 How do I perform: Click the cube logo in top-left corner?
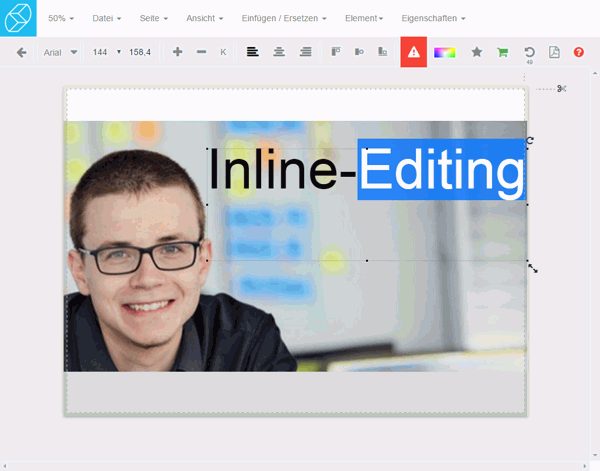pyautogui.click(x=18, y=18)
